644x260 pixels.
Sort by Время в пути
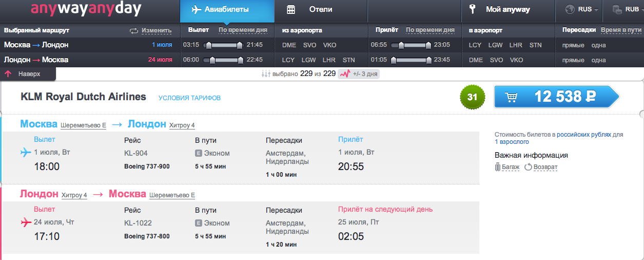pyautogui.click(x=621, y=30)
